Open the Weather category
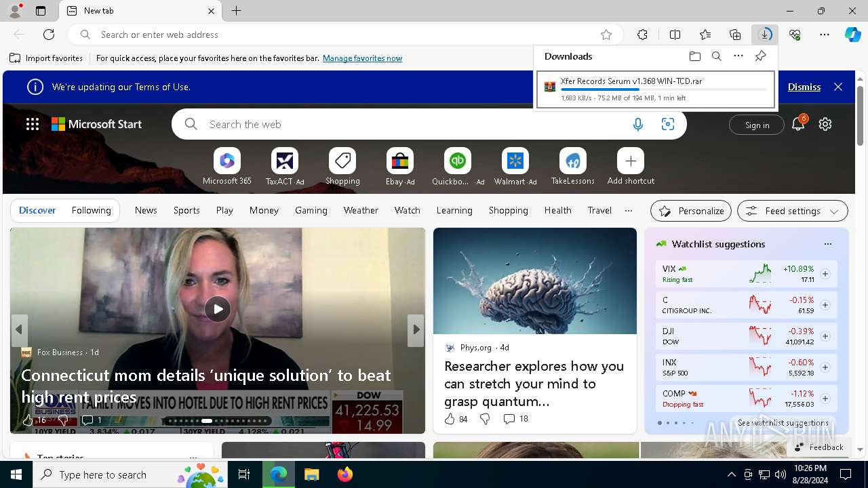The image size is (868, 488). tap(361, 211)
